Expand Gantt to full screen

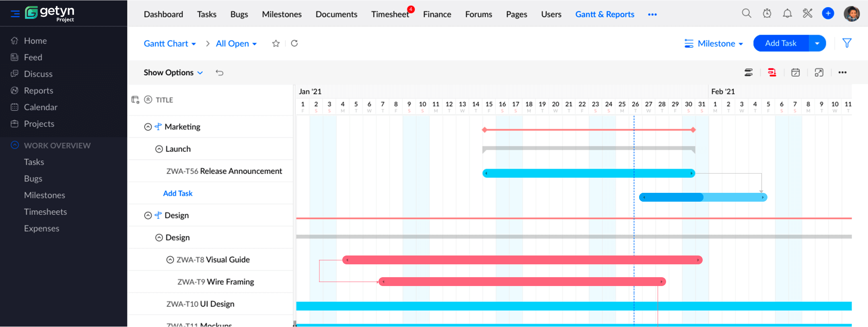pyautogui.click(x=819, y=72)
